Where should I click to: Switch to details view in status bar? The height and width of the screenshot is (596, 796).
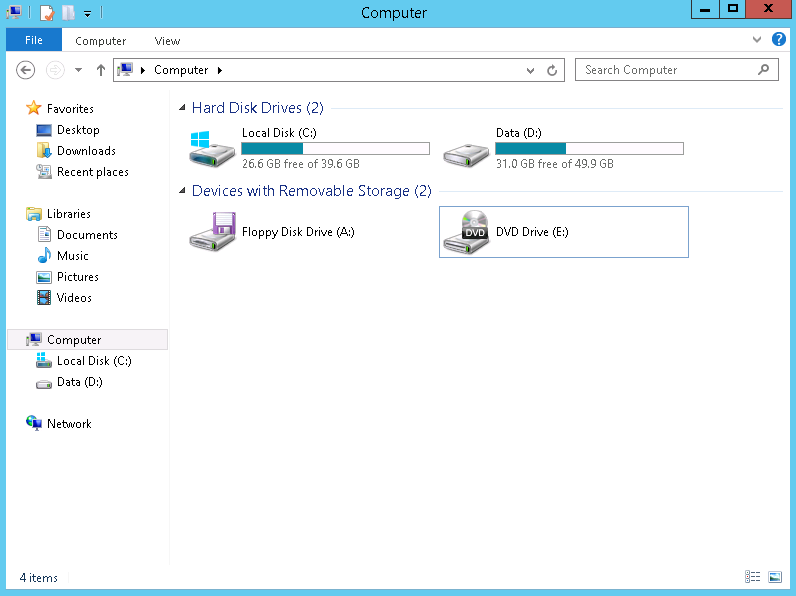[x=752, y=577]
